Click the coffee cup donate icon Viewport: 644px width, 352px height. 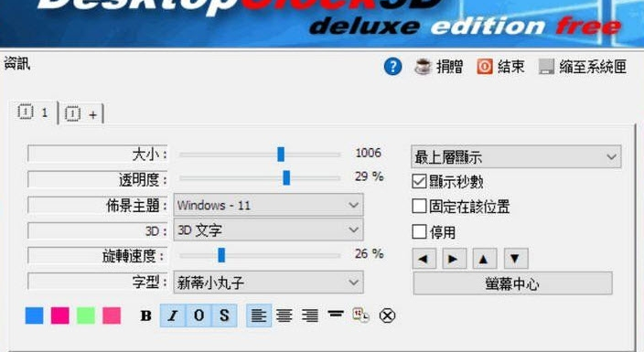[423, 67]
